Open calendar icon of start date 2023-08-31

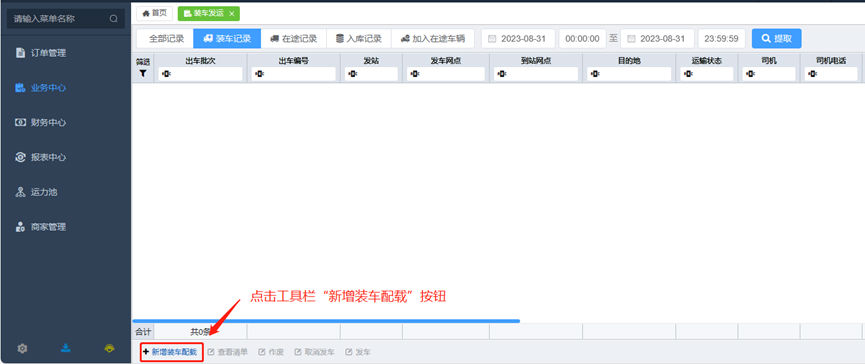click(493, 39)
